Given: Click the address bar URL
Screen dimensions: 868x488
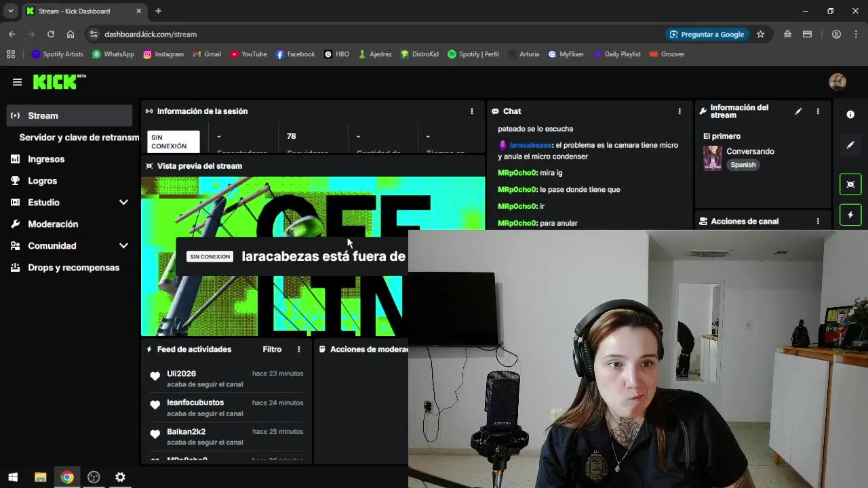Looking at the screenshot, I should tap(151, 34).
